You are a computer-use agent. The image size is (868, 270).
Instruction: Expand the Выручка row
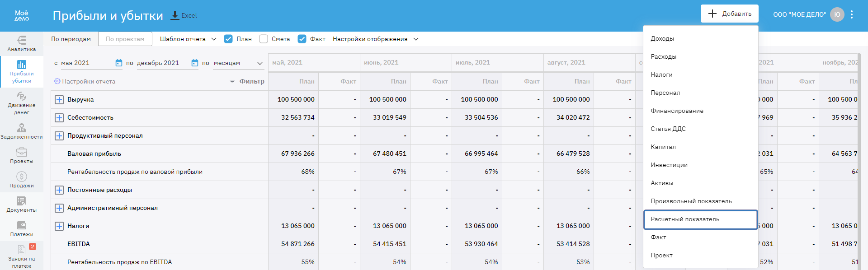[x=59, y=99]
